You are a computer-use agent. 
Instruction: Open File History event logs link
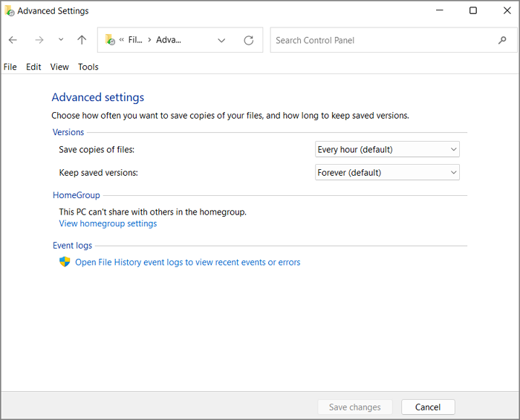(187, 262)
